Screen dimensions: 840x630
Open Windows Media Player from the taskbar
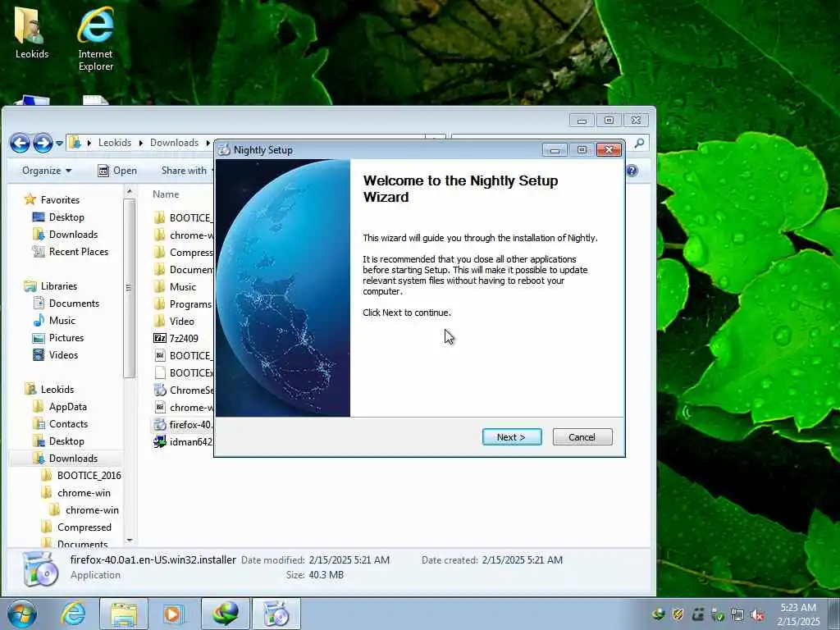coord(173,614)
